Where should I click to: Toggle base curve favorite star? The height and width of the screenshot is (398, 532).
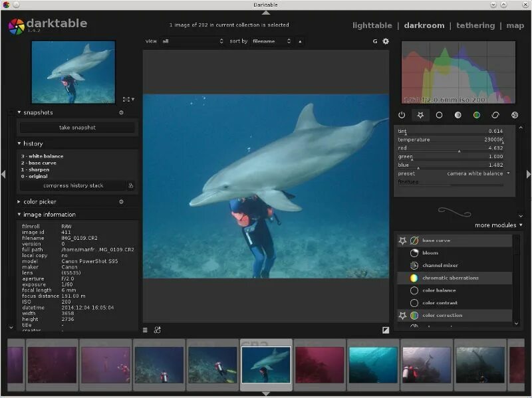[403, 241]
